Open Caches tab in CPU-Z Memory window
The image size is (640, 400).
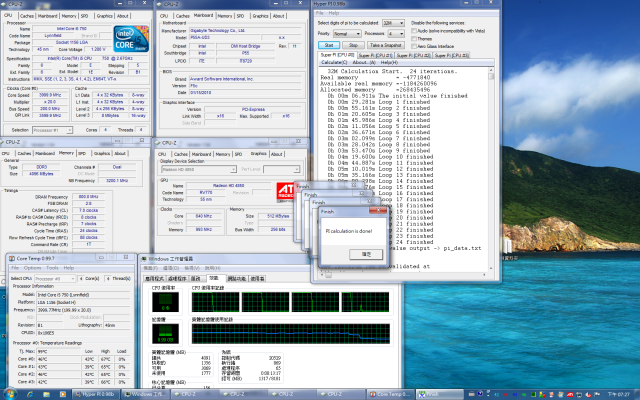(x=24, y=153)
